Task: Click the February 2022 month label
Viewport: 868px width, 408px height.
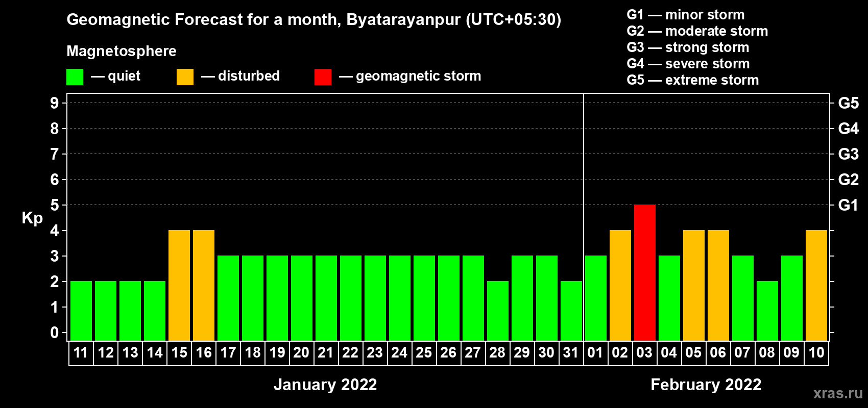Action: [x=706, y=385]
